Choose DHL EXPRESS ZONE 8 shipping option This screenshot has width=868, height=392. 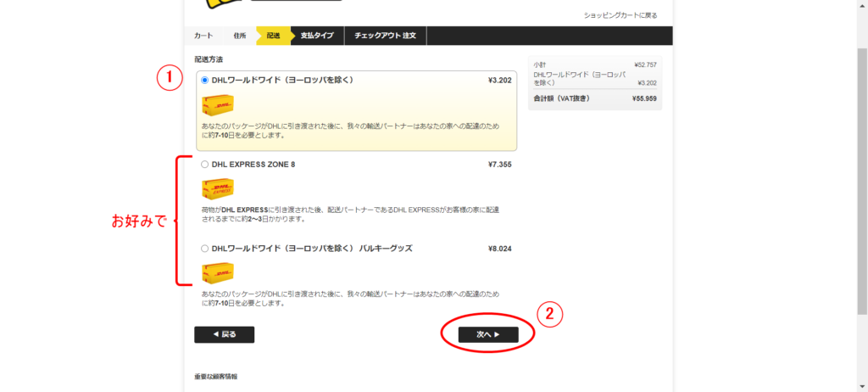point(205,164)
